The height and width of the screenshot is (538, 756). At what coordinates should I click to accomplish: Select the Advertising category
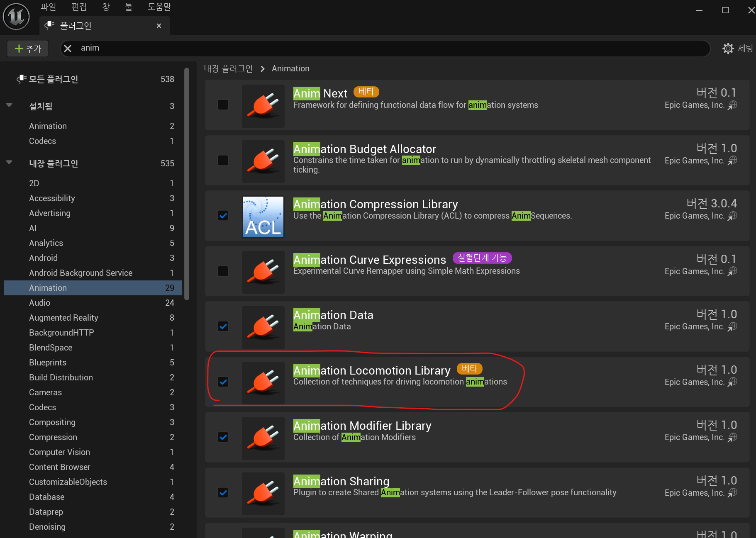pyautogui.click(x=93, y=213)
